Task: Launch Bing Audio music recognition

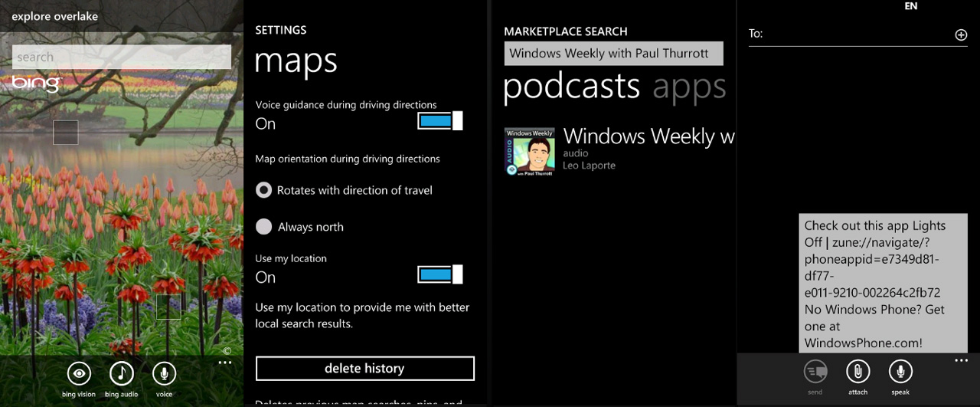Action: (x=122, y=374)
